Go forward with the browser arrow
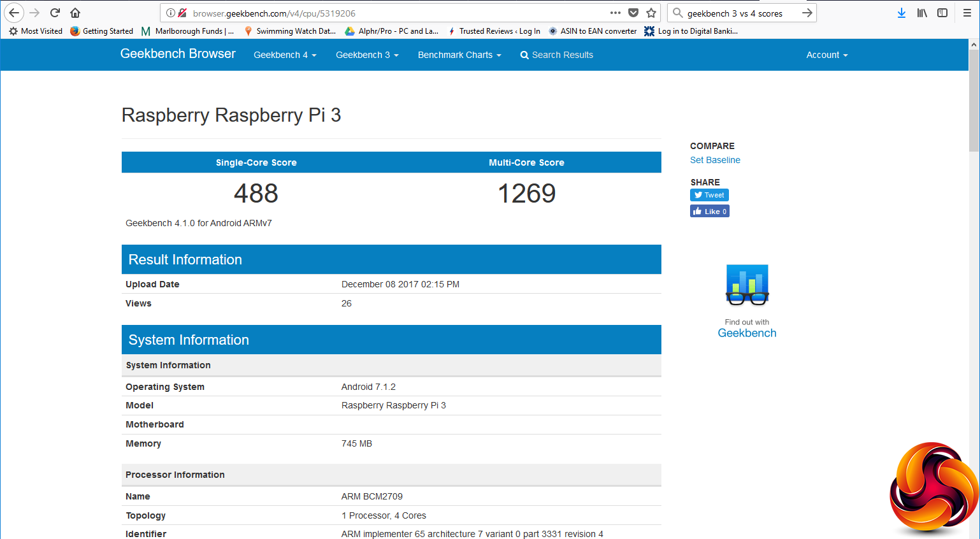This screenshot has width=980, height=539. tap(34, 13)
